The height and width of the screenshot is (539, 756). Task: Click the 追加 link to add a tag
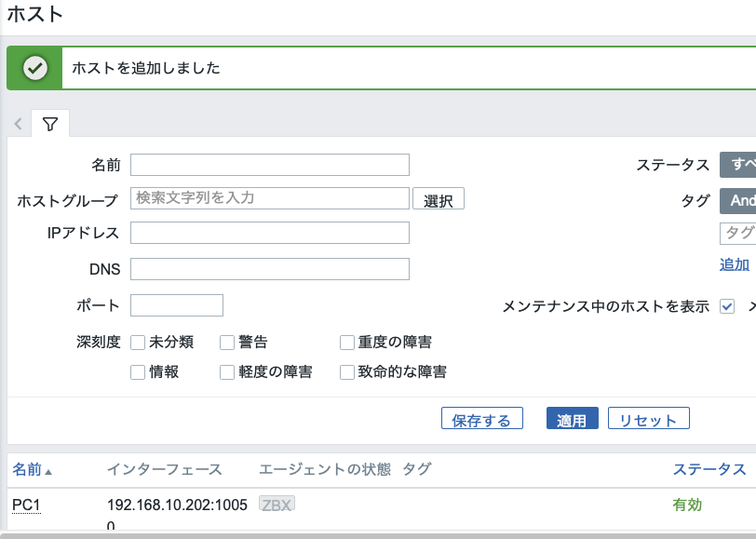click(x=733, y=263)
